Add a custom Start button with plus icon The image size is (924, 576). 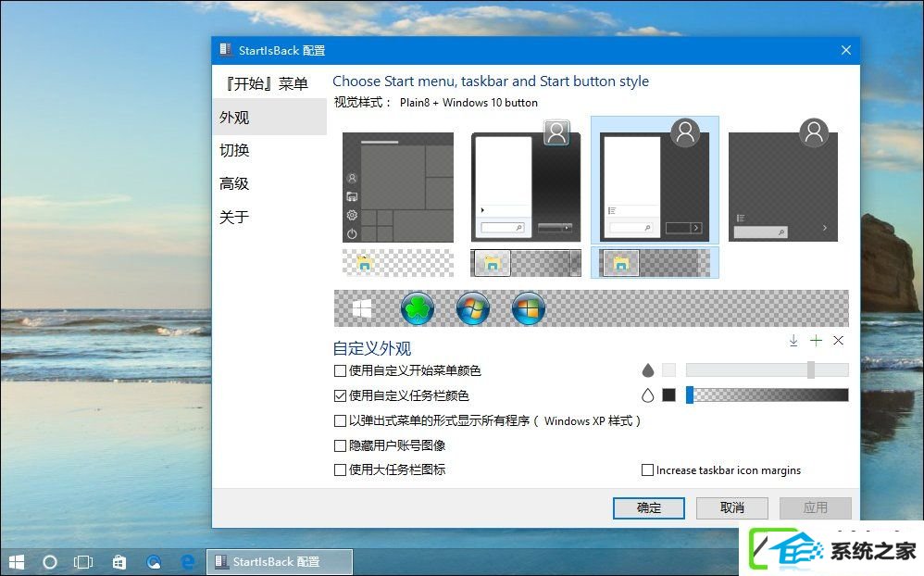(816, 340)
